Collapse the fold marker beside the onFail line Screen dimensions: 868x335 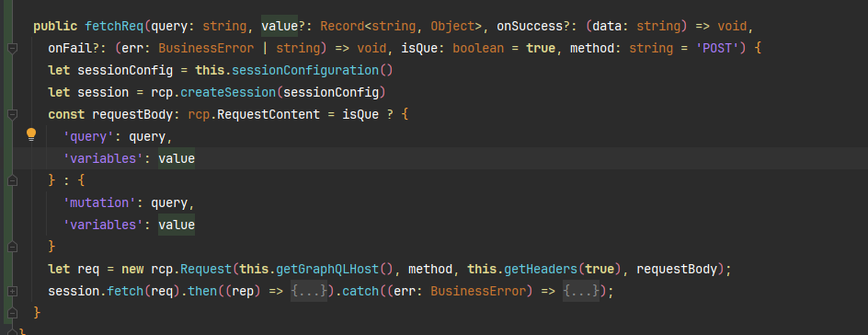pyautogui.click(x=13, y=48)
